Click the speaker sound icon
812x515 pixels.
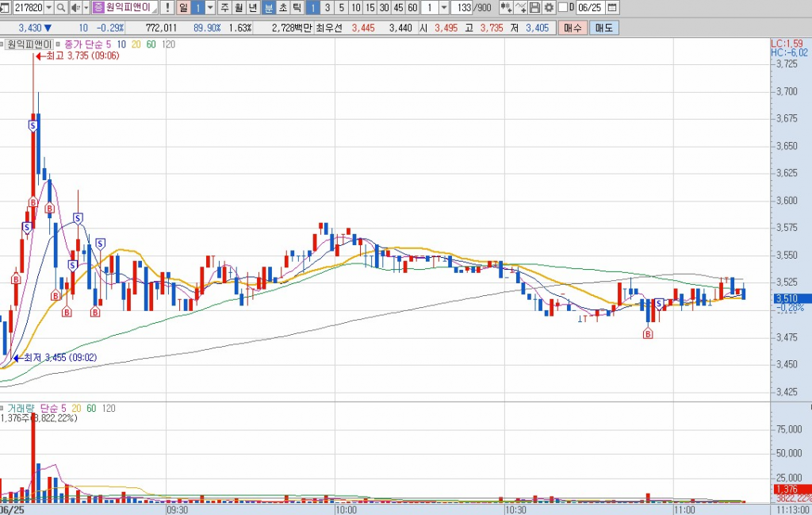pyautogui.click(x=75, y=8)
